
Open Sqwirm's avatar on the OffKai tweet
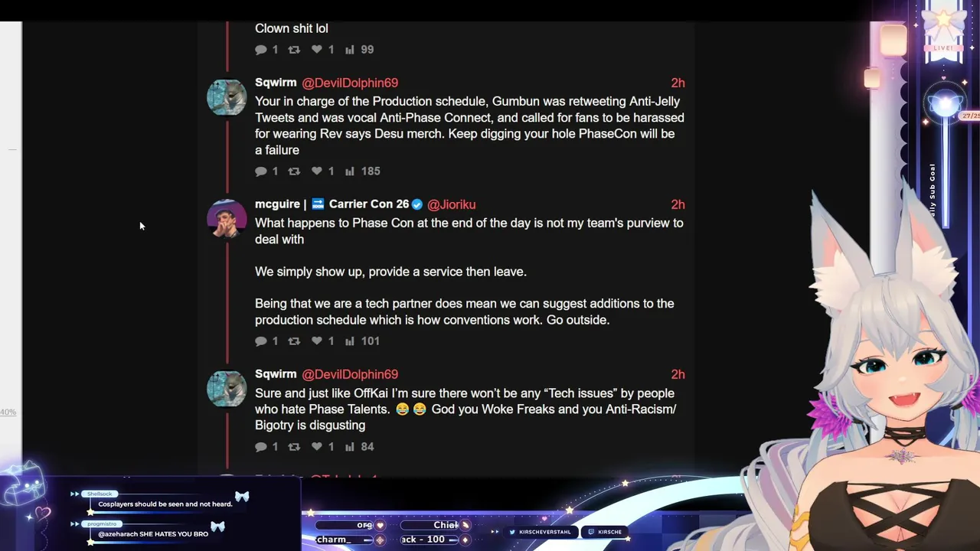[227, 389]
